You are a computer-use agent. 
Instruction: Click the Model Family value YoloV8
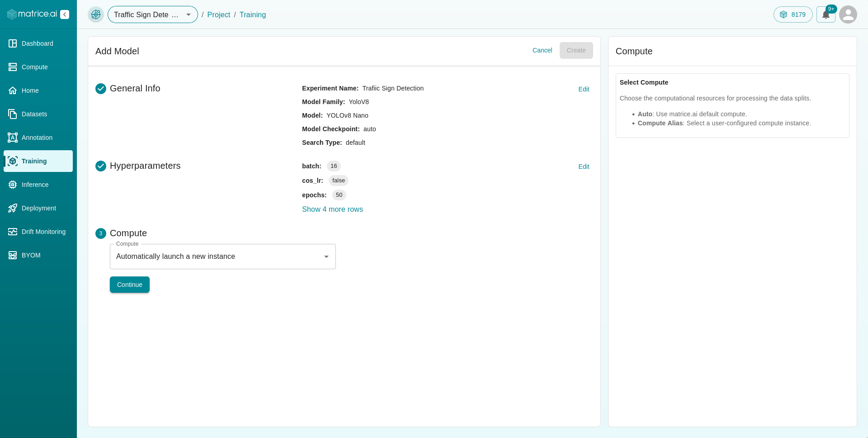pyautogui.click(x=359, y=102)
